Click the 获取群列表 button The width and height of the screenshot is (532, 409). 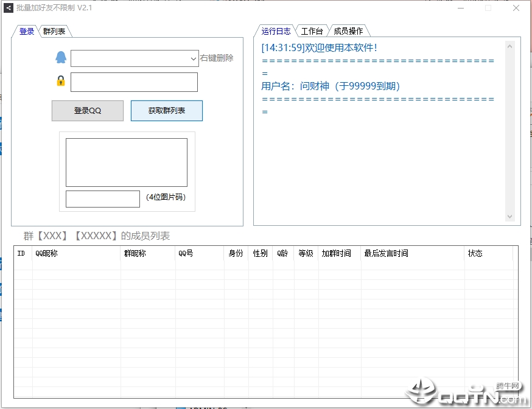(x=167, y=111)
